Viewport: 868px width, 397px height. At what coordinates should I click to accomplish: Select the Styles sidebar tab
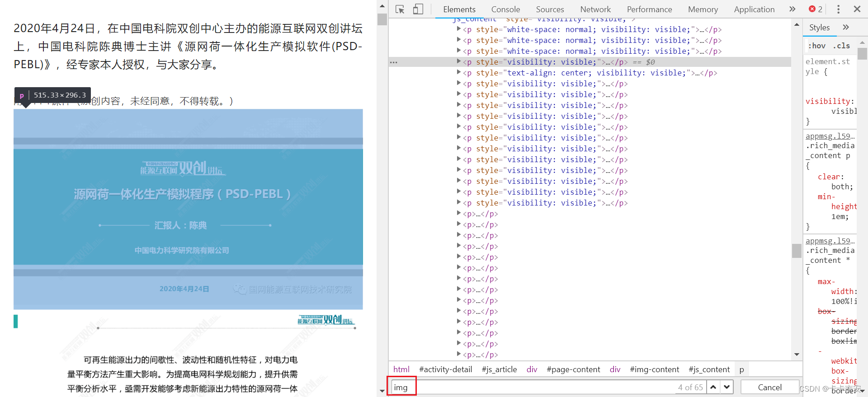(x=819, y=28)
